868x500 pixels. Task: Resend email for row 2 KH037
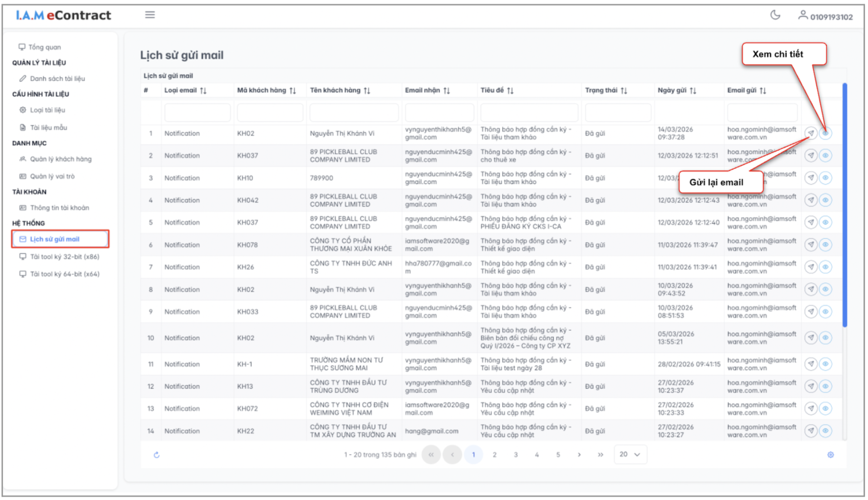click(811, 156)
